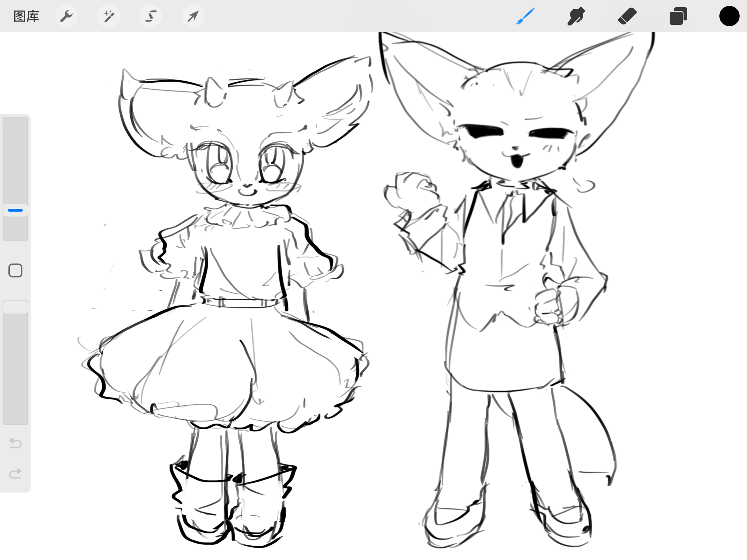Viewport: 747px width, 560px height.
Task: Open the Actions wrench menu
Action: [66, 16]
